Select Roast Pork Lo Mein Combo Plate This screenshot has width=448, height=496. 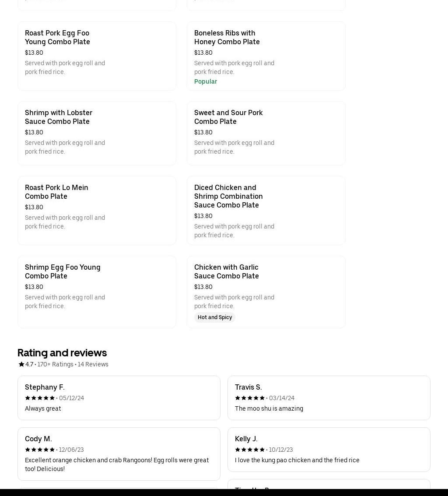(x=97, y=210)
